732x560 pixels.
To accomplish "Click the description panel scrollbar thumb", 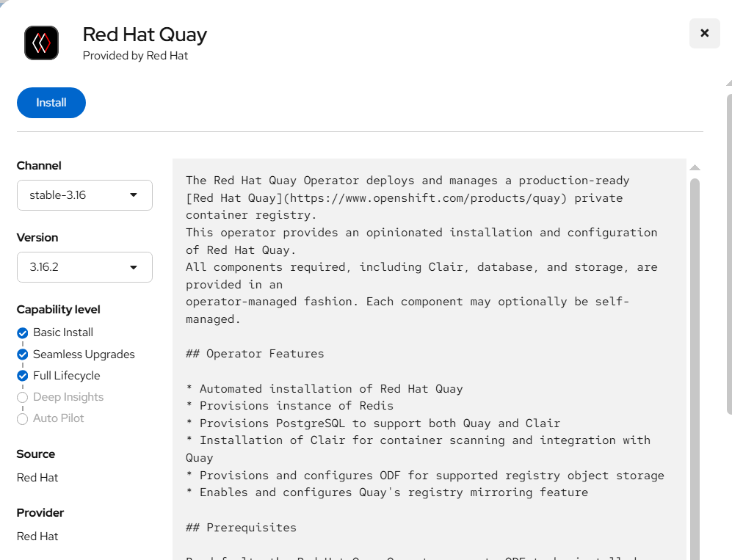I will click(695, 367).
